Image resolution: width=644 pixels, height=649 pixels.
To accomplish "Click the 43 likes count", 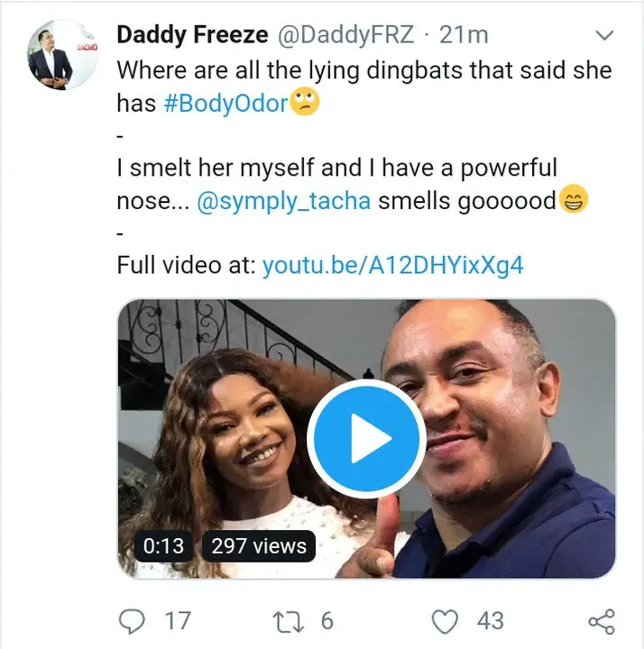I will (x=490, y=621).
